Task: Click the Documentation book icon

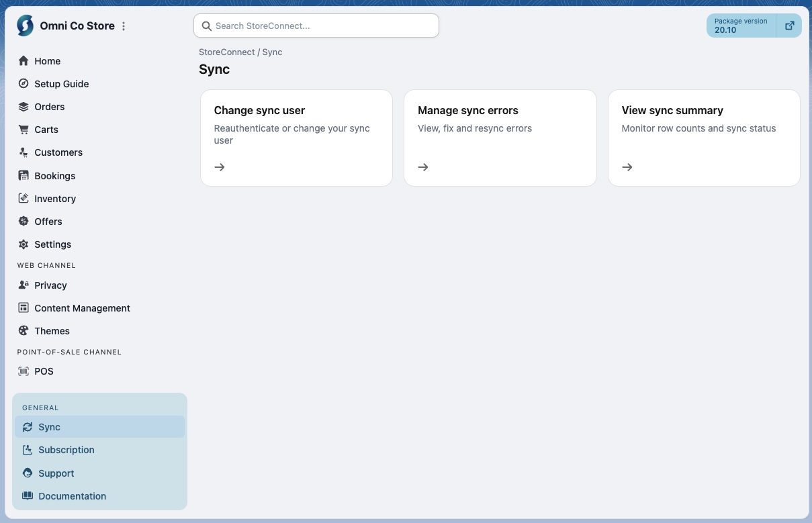Action: click(x=28, y=495)
